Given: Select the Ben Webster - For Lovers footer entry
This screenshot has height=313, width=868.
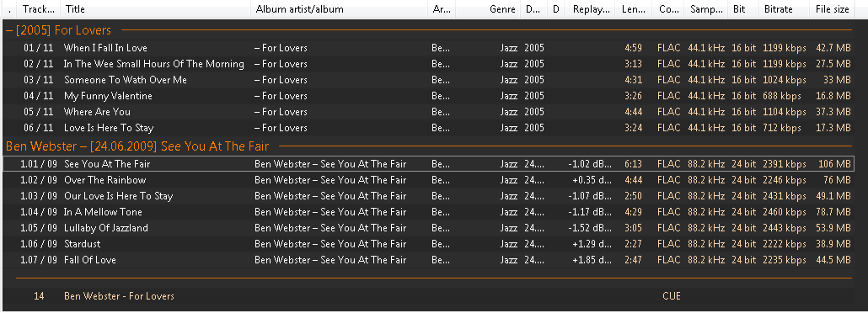Looking at the screenshot, I should click(x=119, y=296).
